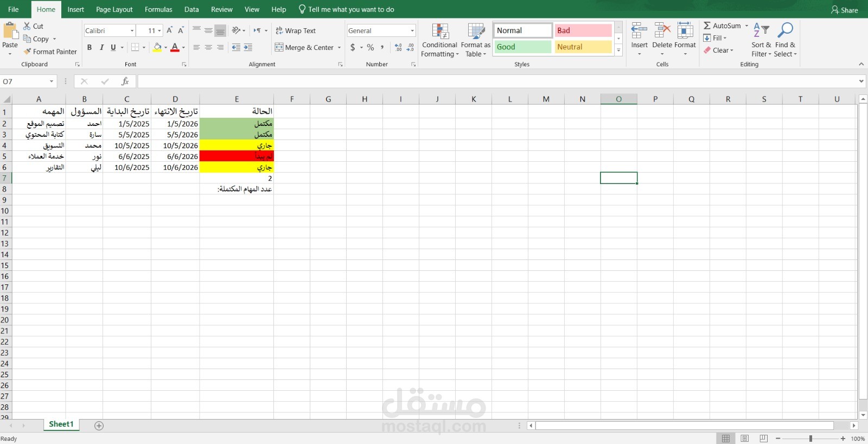
Task: Click the Decrease Indent icon
Action: 236,47
